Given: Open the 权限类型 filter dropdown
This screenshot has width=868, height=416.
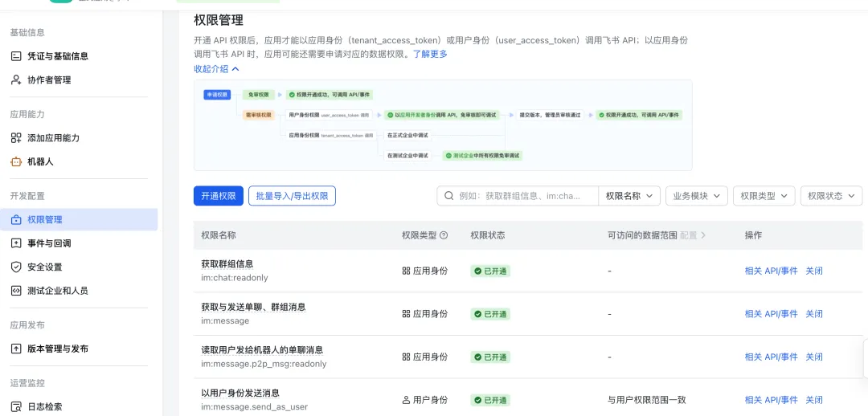Looking at the screenshot, I should pos(764,196).
